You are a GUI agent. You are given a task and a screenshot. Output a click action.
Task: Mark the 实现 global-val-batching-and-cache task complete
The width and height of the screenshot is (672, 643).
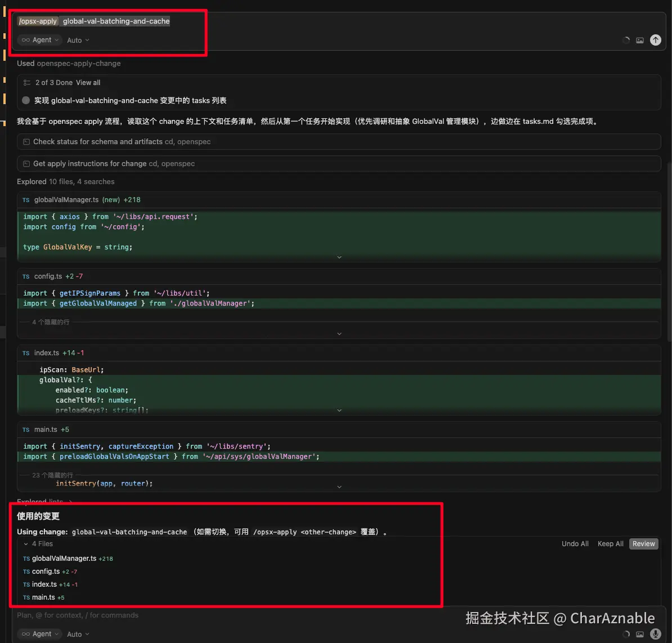25,100
